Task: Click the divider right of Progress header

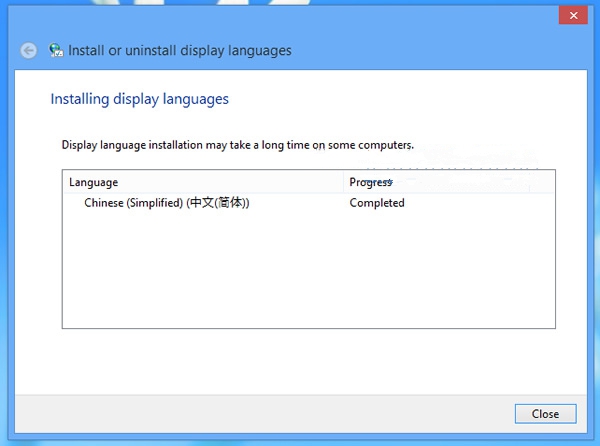Action: pyautogui.click(x=528, y=182)
